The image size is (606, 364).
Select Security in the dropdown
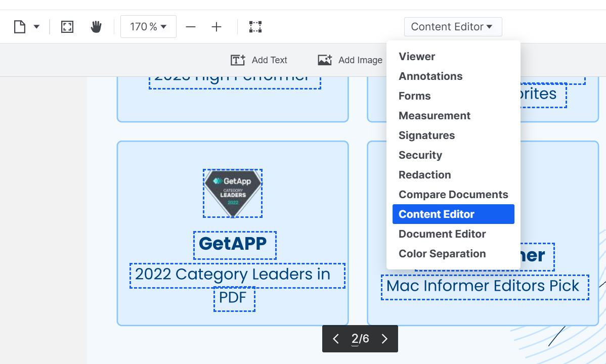(453, 155)
